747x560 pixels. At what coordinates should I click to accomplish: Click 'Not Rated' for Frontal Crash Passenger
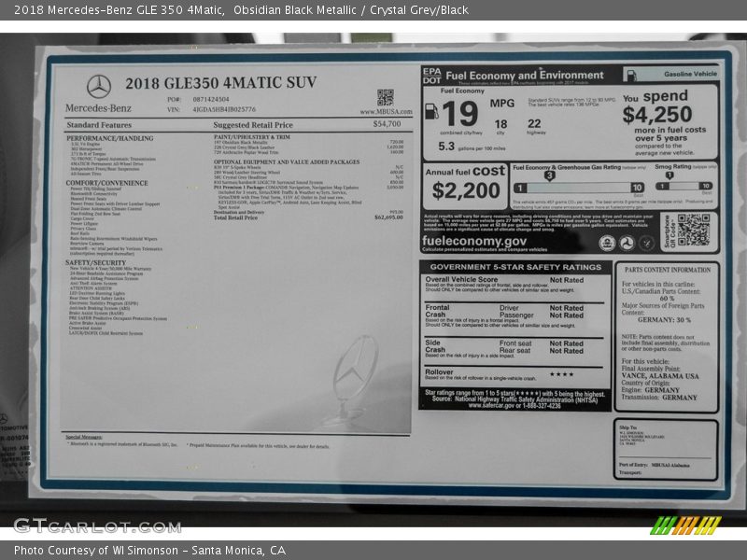567,315
